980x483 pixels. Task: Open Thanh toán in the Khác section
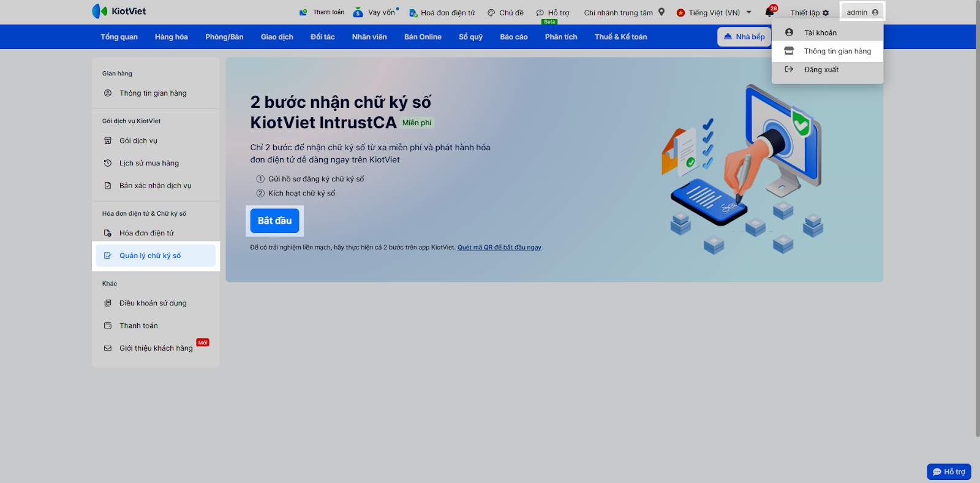[156, 325]
